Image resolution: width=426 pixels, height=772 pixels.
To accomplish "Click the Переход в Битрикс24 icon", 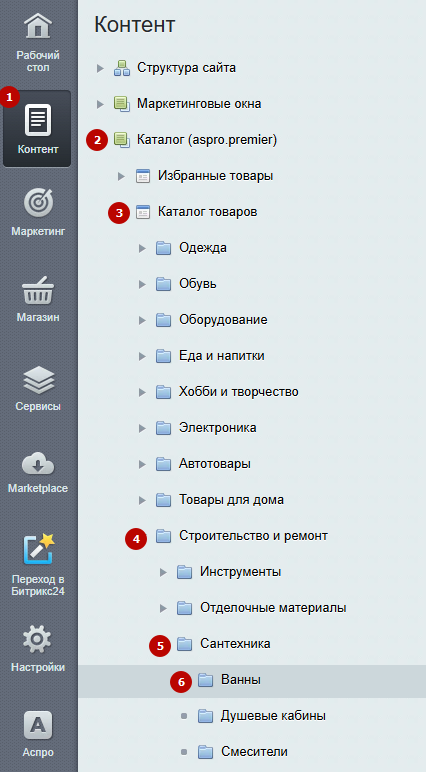I will pyautogui.click(x=38, y=549).
